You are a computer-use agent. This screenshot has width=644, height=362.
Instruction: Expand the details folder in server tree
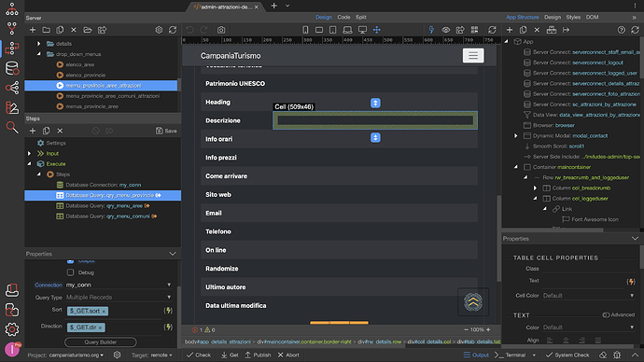[38, 44]
